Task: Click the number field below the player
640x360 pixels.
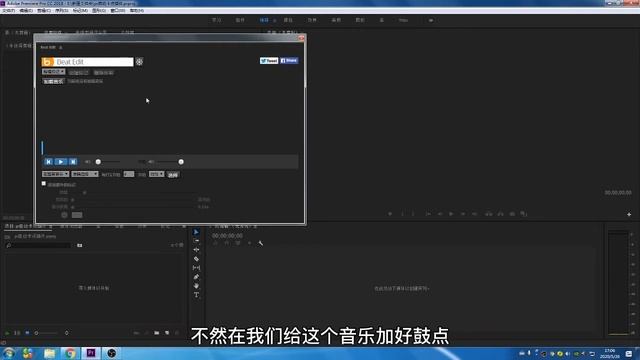Action: pyautogui.click(x=129, y=174)
